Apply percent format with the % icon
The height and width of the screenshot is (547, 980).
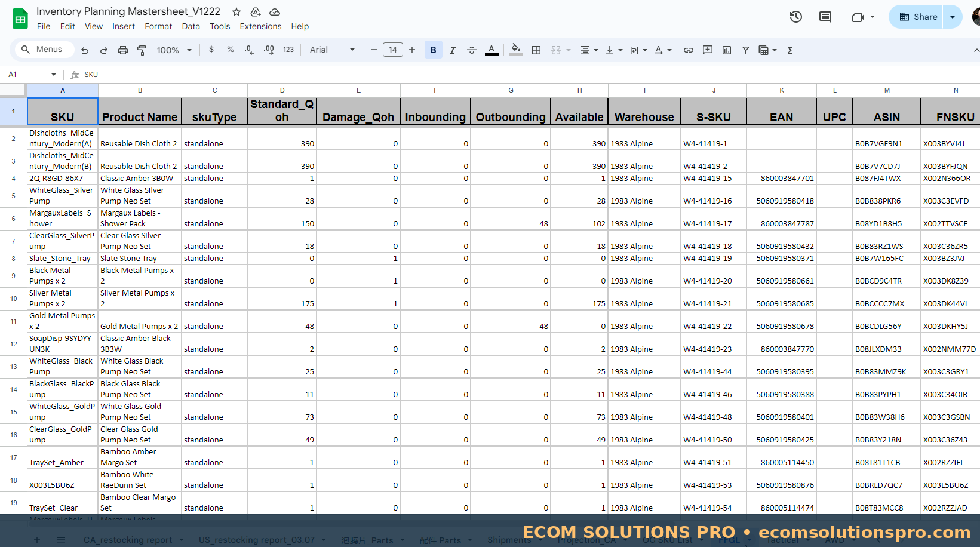coord(231,50)
